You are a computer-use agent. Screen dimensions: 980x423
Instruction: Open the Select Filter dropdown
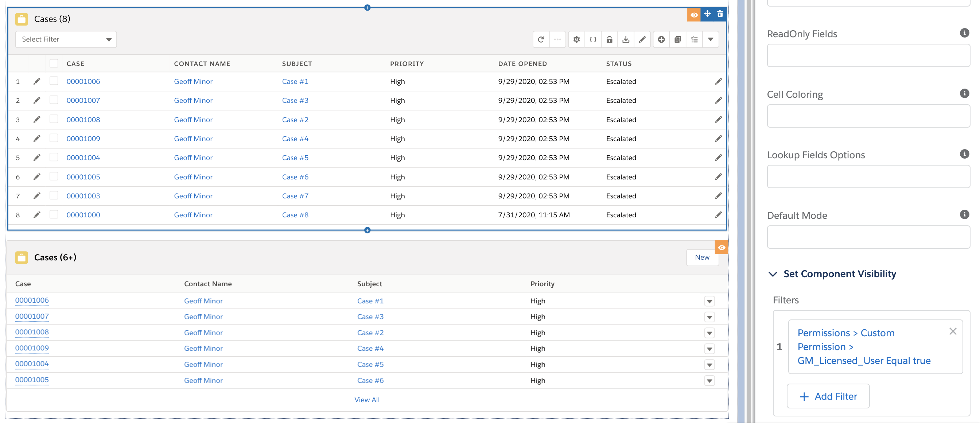(66, 39)
